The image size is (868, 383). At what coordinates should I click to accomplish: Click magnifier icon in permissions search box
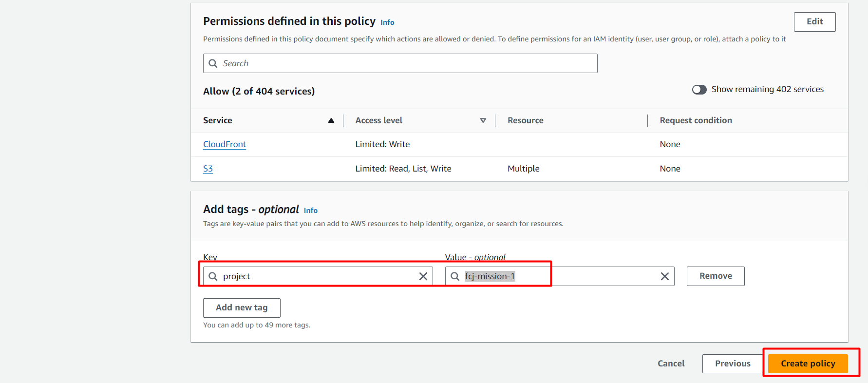pyautogui.click(x=213, y=63)
